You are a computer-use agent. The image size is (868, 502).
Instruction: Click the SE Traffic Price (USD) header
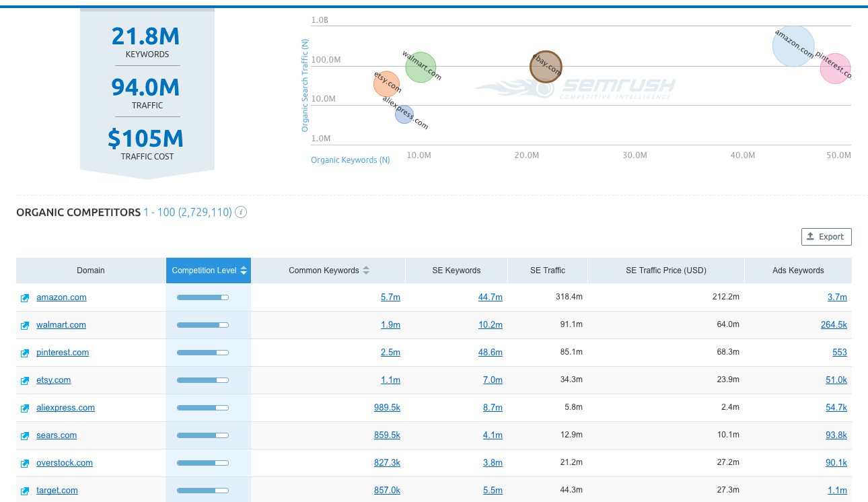click(x=666, y=271)
